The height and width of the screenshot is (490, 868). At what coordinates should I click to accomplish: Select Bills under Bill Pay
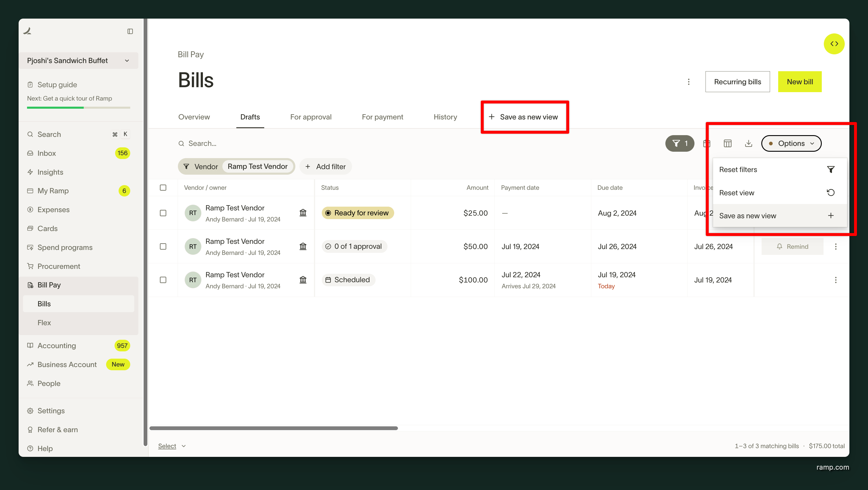78,304
